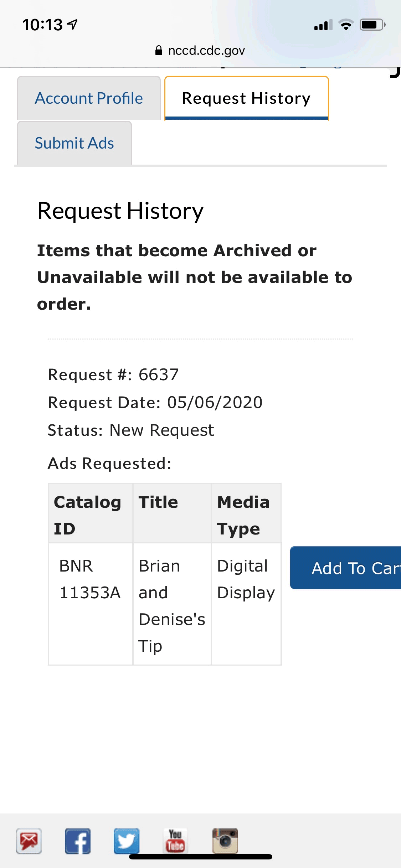
Task: Tap the Instagram camera icon
Action: click(225, 841)
